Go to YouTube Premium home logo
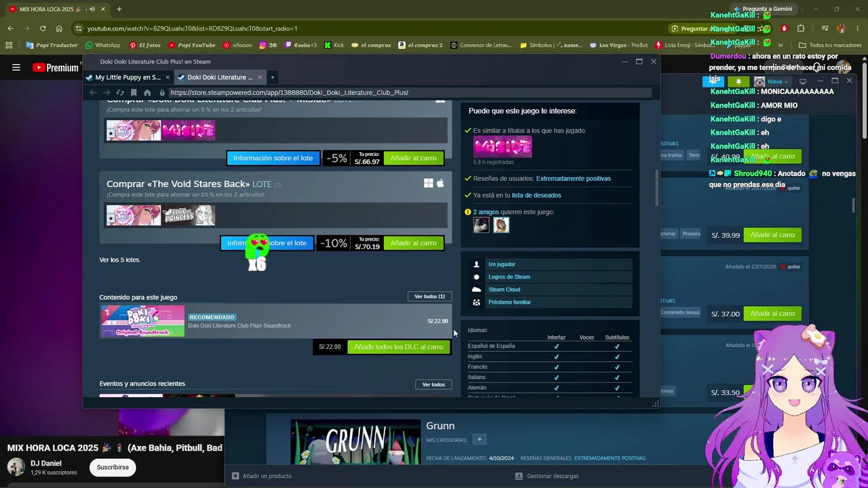868x488 pixels. [56, 68]
